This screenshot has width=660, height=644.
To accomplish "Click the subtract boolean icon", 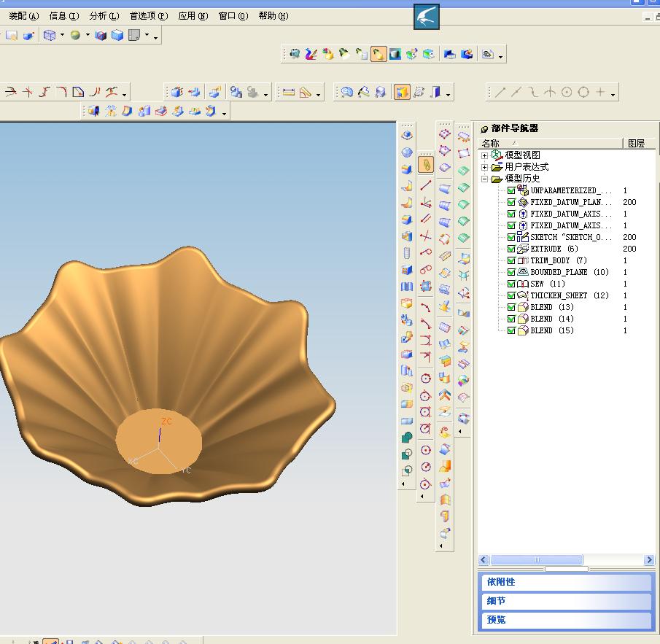I will point(407,454).
